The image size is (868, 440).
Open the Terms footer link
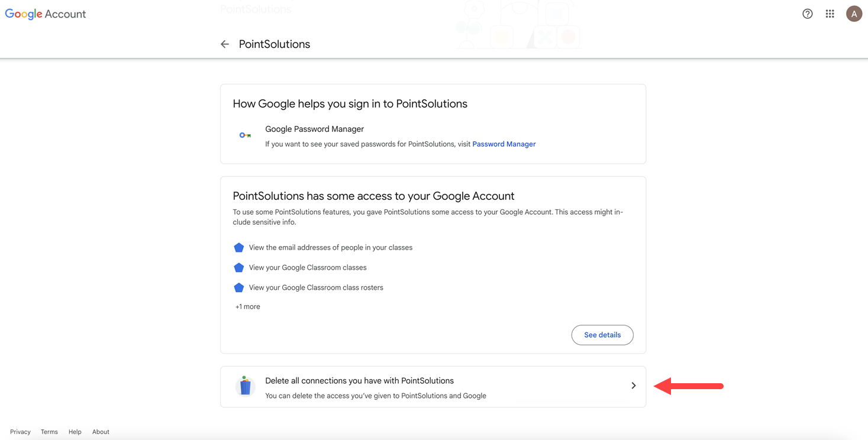[x=49, y=432]
